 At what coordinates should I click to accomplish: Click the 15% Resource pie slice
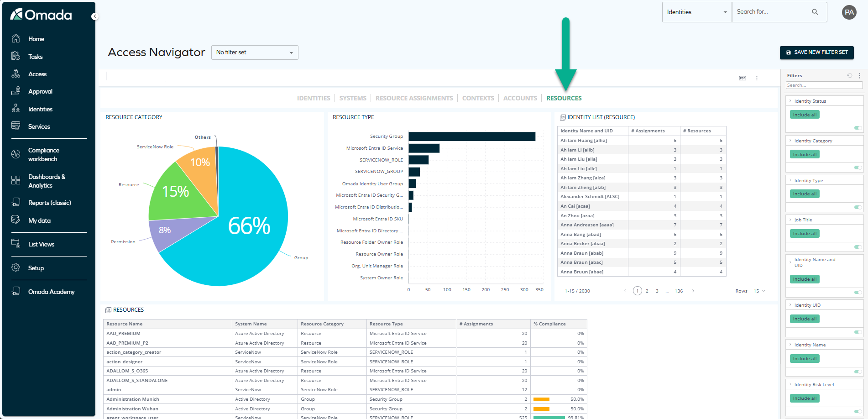pos(176,192)
